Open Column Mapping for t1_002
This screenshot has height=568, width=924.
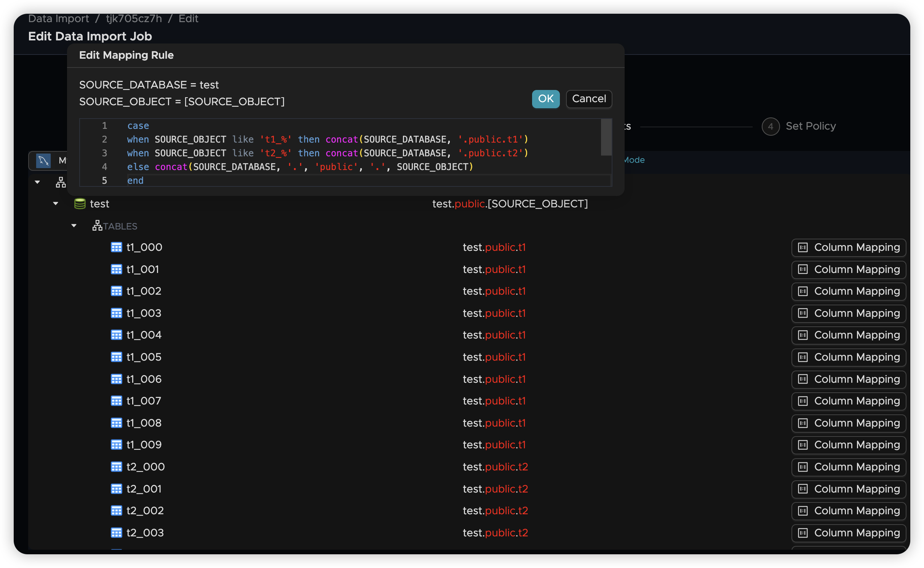[x=849, y=292]
